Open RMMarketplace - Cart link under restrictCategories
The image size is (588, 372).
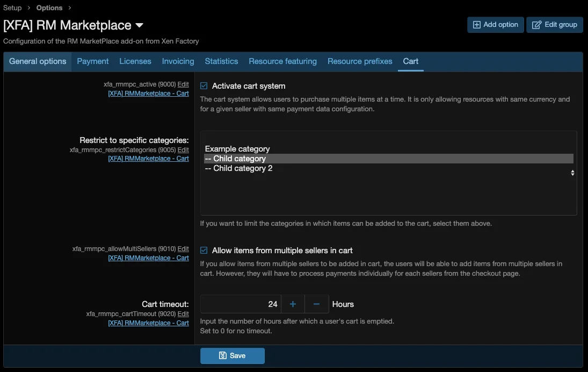pos(148,159)
